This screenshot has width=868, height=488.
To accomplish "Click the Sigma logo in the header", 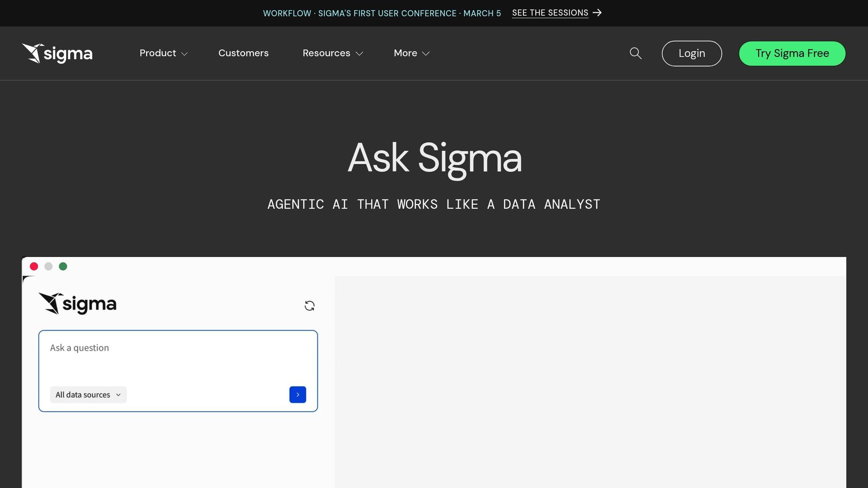I will [57, 53].
